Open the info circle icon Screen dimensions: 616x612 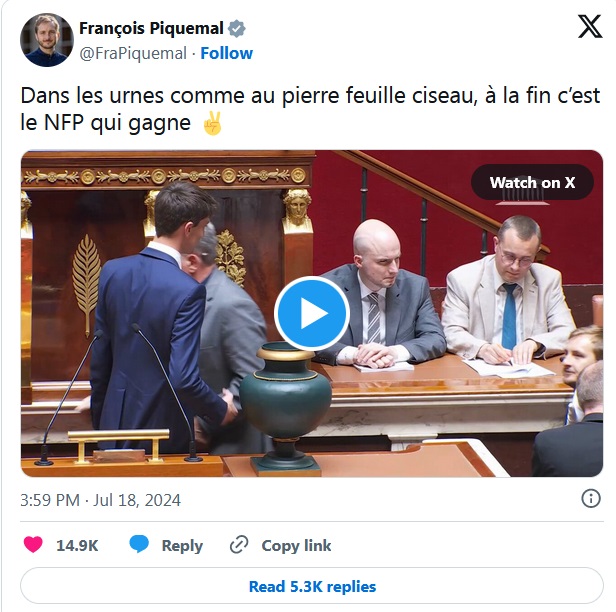point(591,499)
